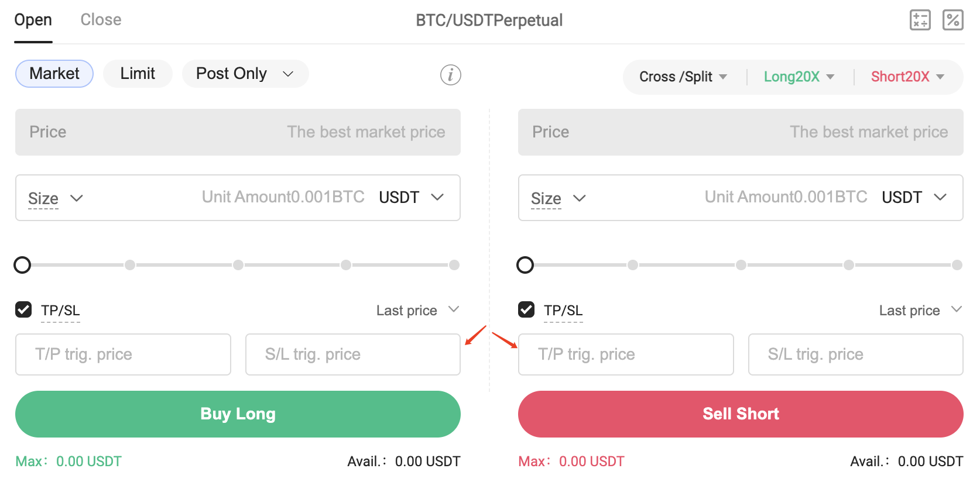
Task: Click the Sell Short button
Action: 741,414
